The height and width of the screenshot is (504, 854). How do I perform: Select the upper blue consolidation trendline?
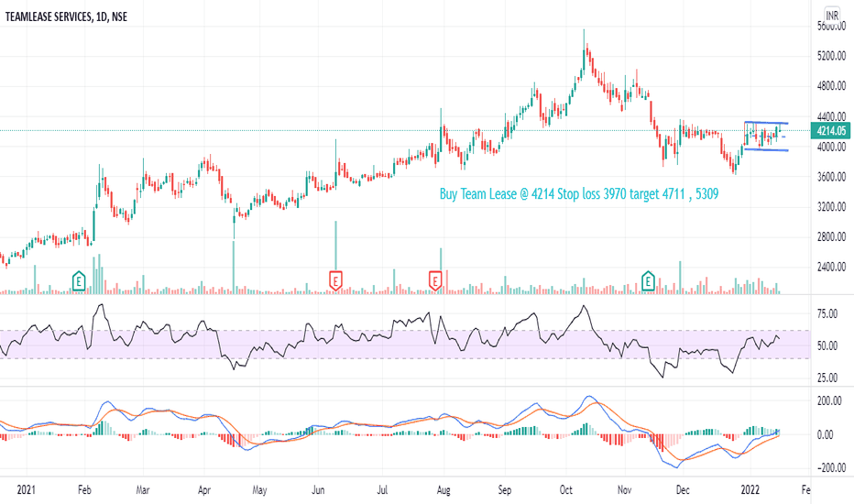pos(766,123)
